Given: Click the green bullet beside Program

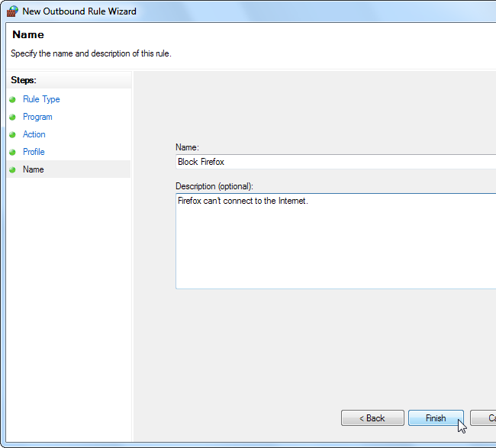Looking at the screenshot, I should (12, 117).
